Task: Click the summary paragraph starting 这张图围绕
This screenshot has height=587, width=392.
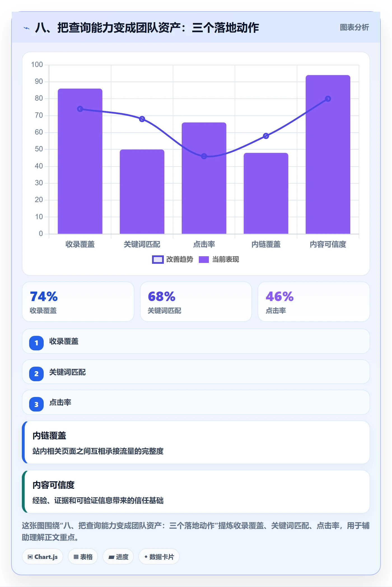Action: click(196, 531)
